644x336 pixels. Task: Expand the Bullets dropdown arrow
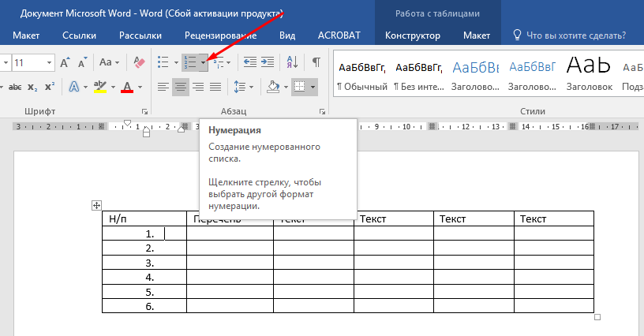tap(176, 63)
